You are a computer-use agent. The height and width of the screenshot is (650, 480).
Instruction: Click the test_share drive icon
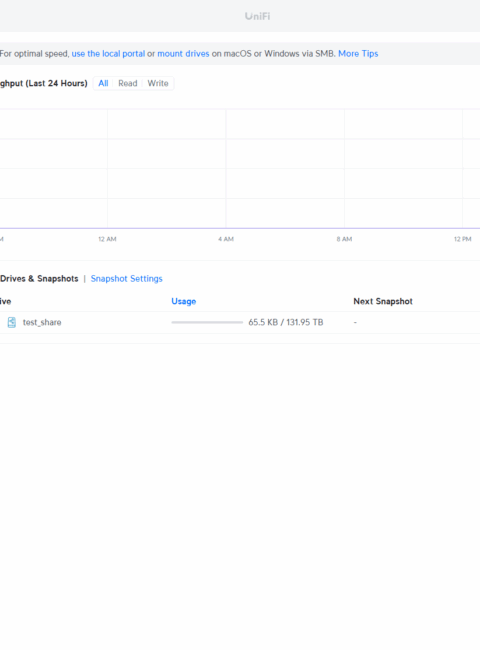click(12, 323)
